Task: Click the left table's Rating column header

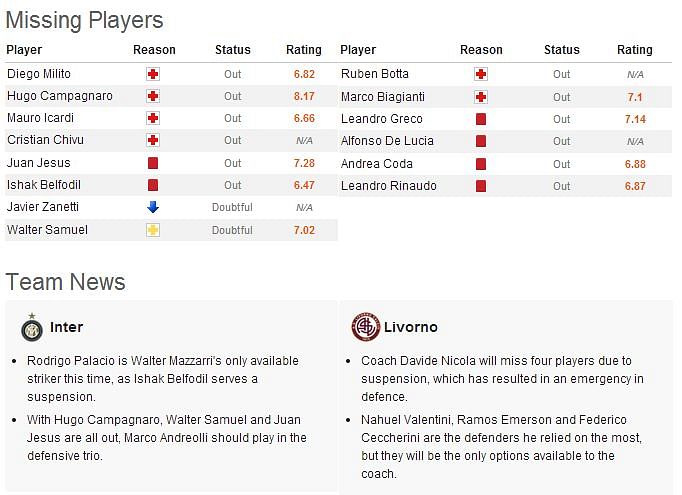Action: (x=304, y=50)
